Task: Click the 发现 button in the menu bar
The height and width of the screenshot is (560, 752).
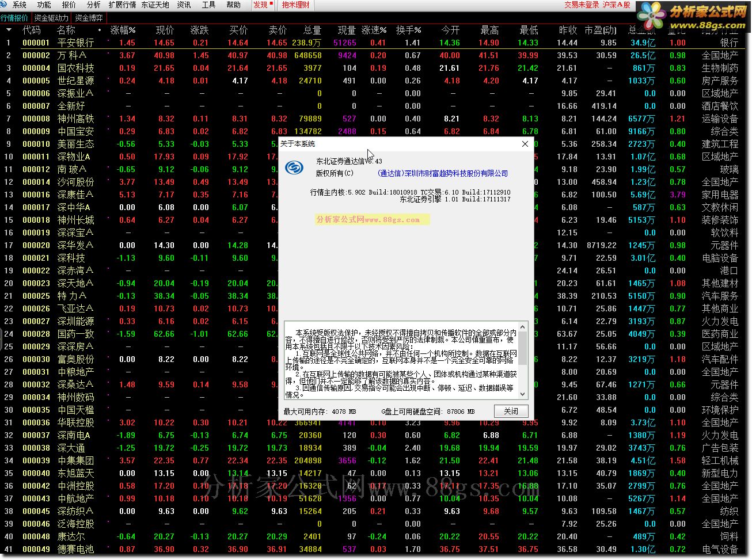Action: click(x=263, y=5)
